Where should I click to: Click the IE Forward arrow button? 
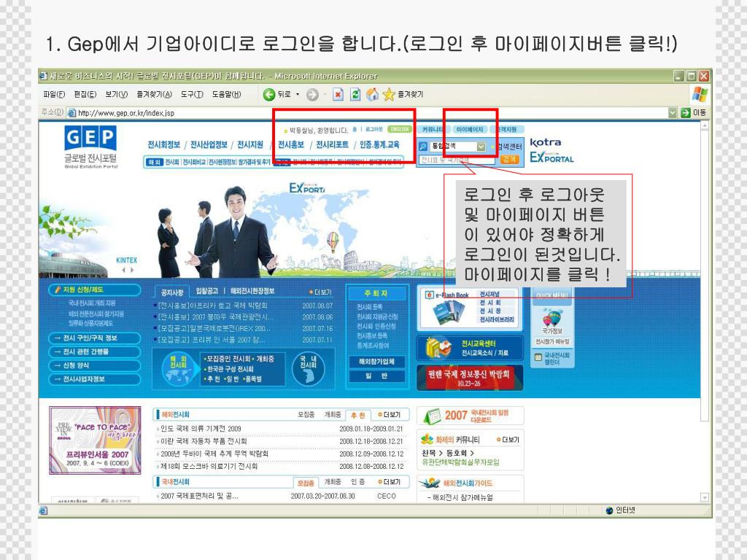pyautogui.click(x=312, y=95)
